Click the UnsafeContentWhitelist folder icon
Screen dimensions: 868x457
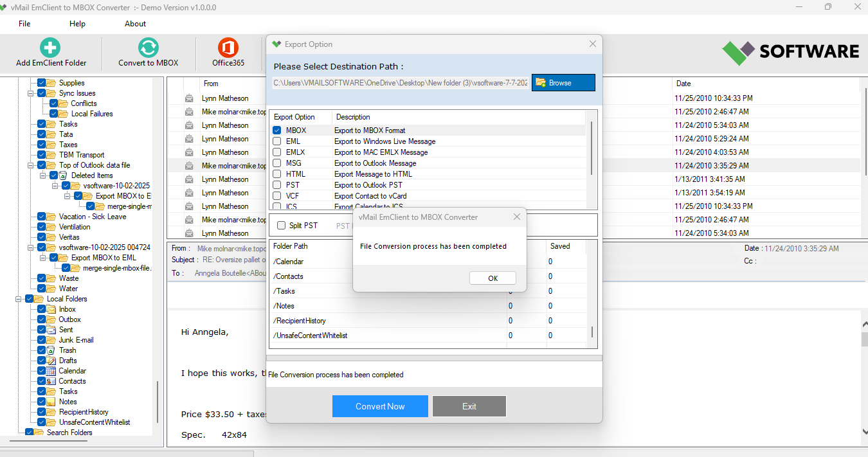coord(51,422)
